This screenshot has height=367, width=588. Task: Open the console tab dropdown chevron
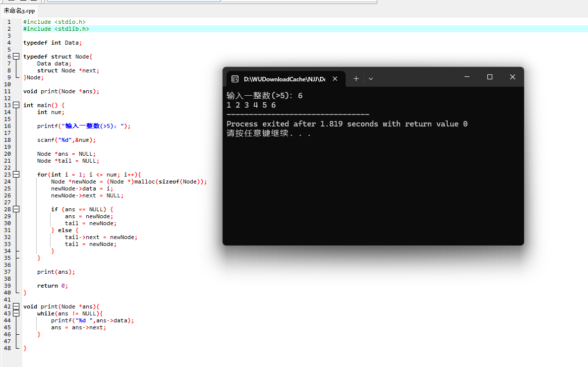tap(370, 79)
